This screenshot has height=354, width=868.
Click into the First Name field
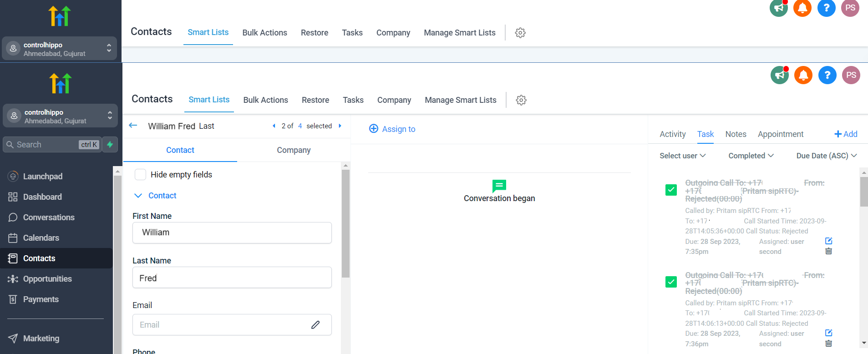[x=232, y=233]
